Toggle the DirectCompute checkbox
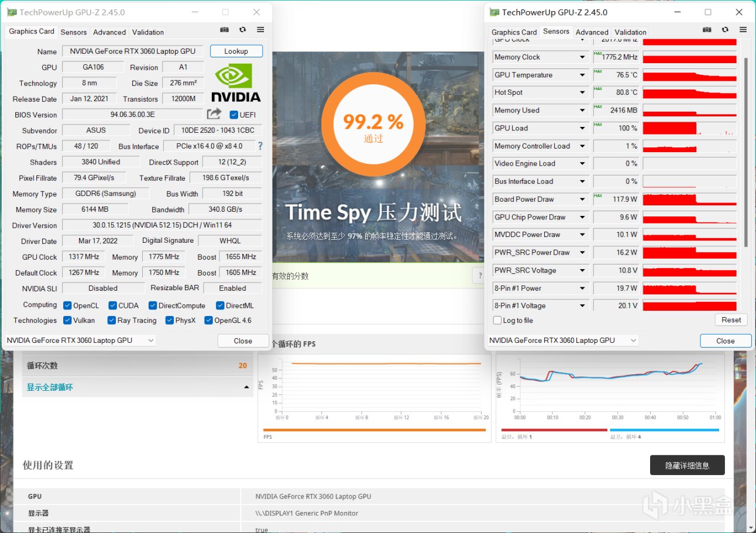The image size is (756, 533). point(153,305)
